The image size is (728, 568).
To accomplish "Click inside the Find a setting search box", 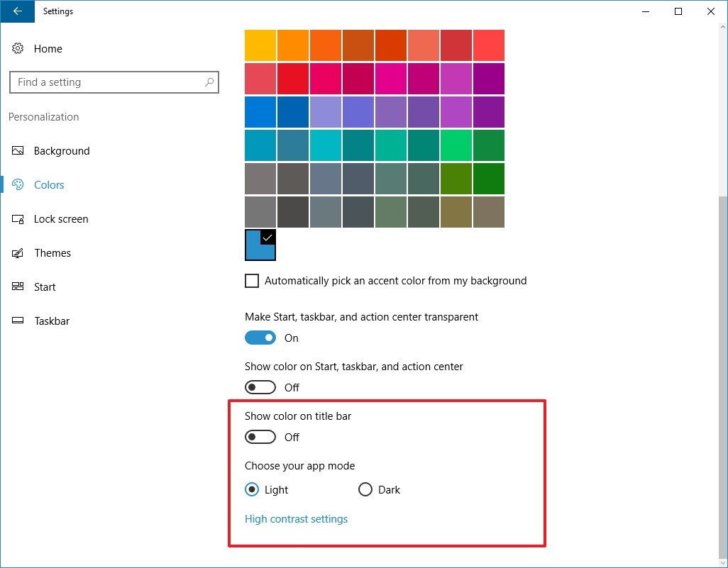I will click(x=106, y=82).
